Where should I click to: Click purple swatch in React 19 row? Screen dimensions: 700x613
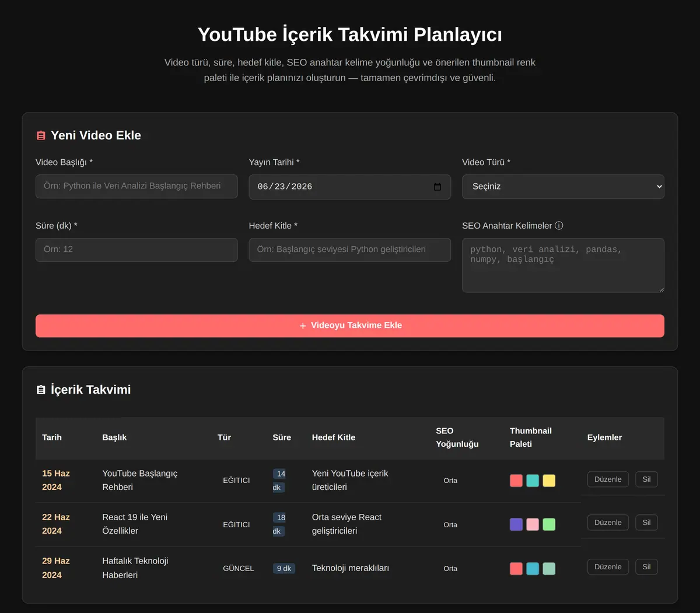tap(516, 524)
